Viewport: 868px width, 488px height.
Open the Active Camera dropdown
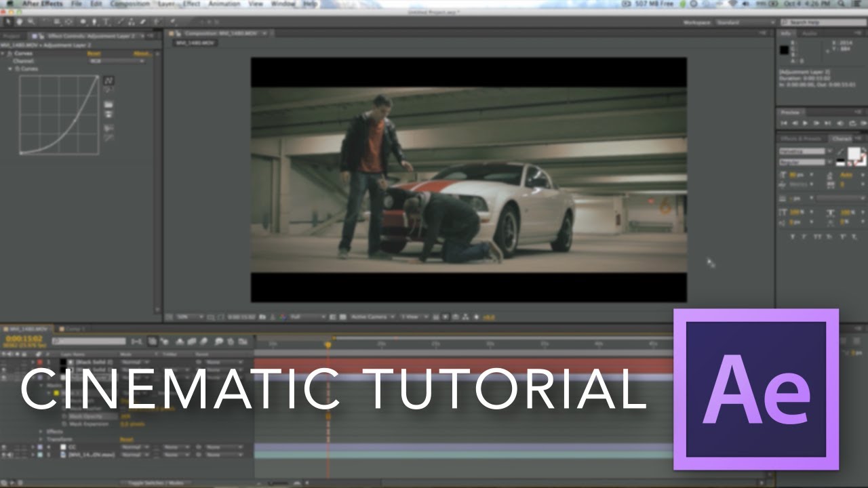(373, 317)
